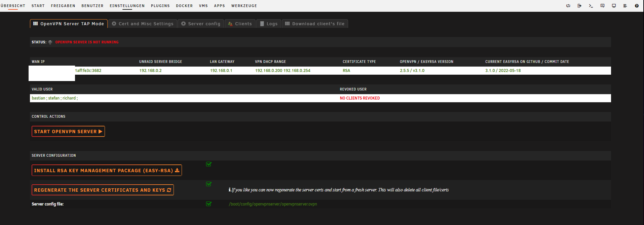644x225 pixels.
Task: Switch to the Server config tab
Action: point(201,24)
